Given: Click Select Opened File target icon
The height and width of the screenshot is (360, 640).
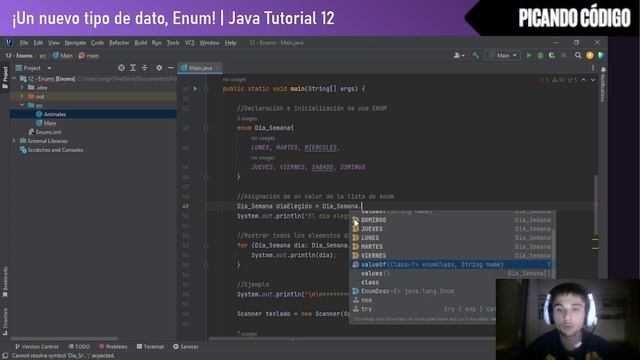Looking at the screenshot, I should (121, 68).
